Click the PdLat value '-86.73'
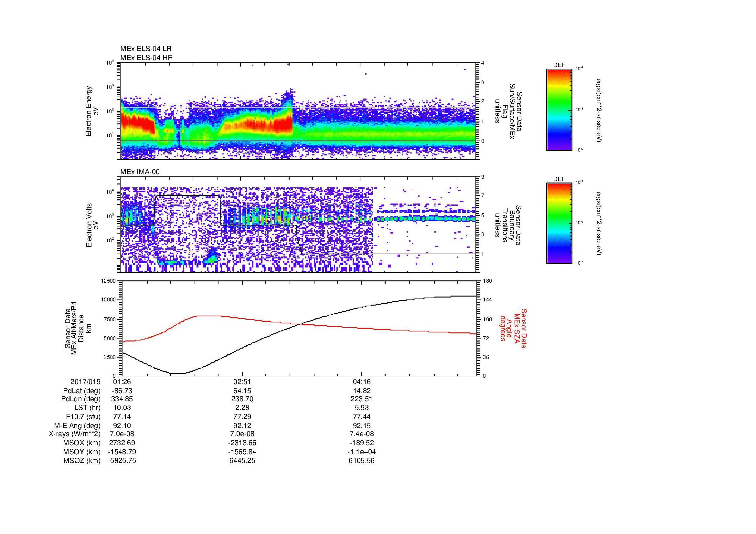The width and height of the screenshot is (756, 534). (x=122, y=391)
